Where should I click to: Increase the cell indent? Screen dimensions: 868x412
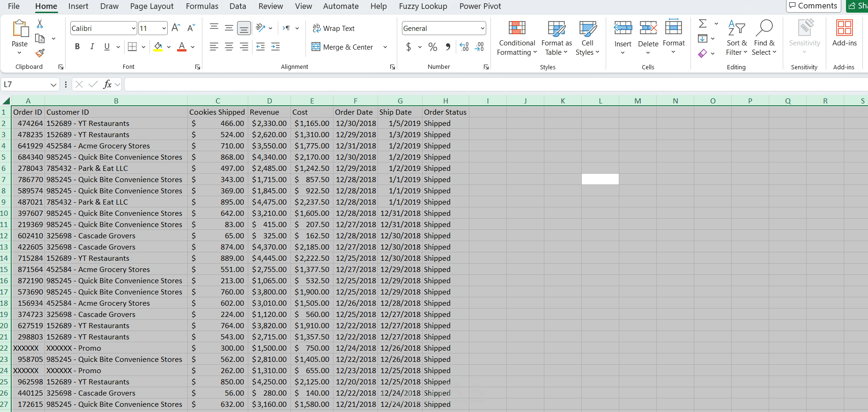275,47
